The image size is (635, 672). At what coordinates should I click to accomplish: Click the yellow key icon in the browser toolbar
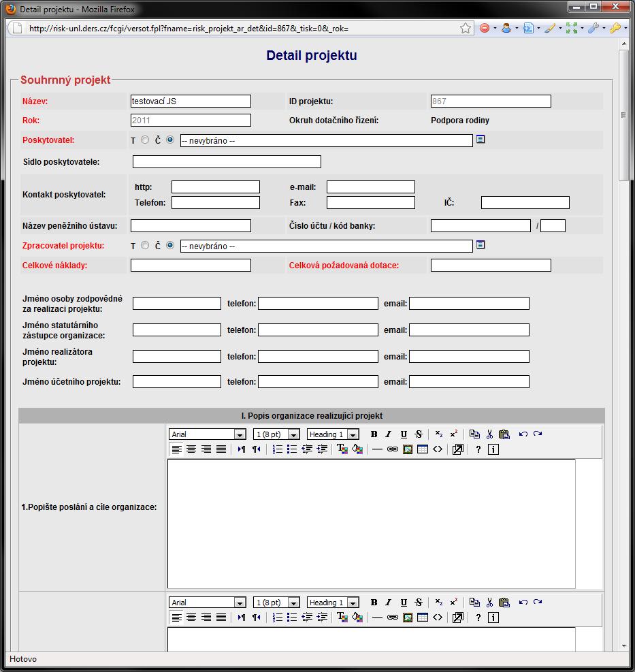point(615,29)
